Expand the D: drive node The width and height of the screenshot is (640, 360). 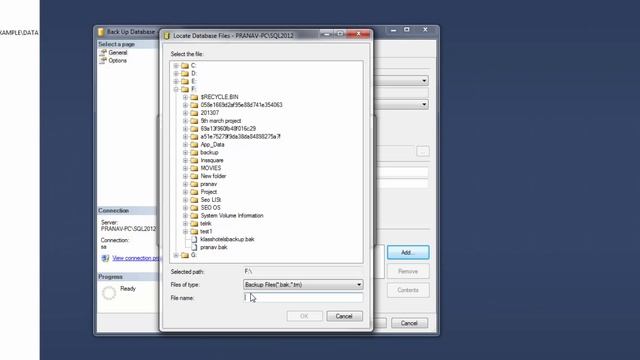pyautogui.click(x=176, y=73)
